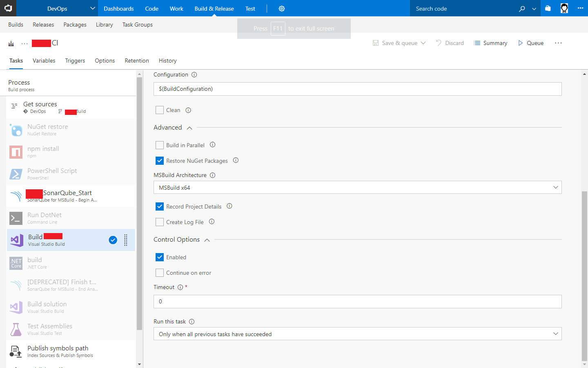Enable Build in Parallel checkbox
The image size is (588, 368).
pyautogui.click(x=160, y=145)
